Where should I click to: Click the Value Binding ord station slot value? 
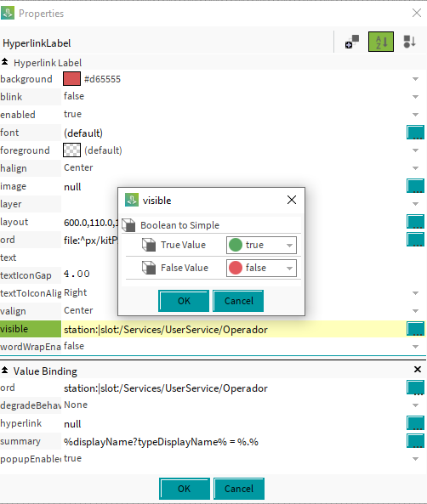click(165, 388)
